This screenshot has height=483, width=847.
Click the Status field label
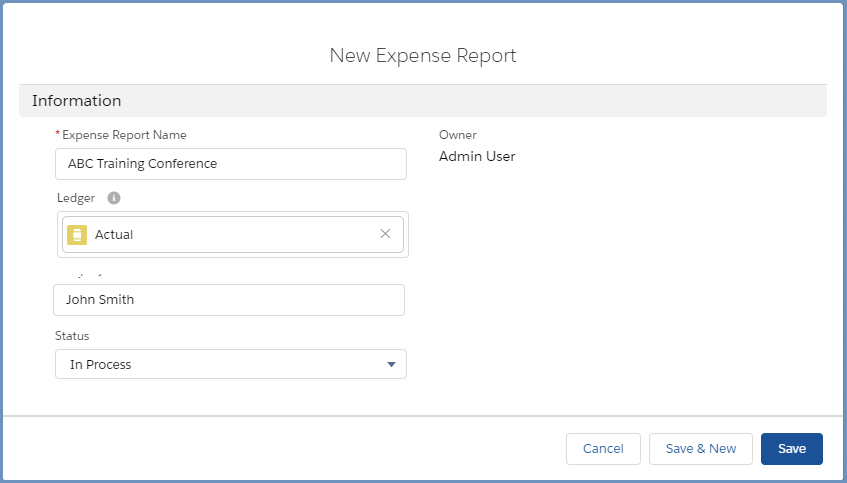coord(72,336)
